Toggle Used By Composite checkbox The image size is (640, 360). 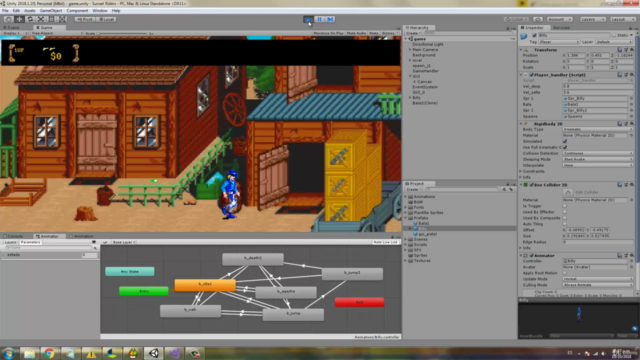coord(565,218)
